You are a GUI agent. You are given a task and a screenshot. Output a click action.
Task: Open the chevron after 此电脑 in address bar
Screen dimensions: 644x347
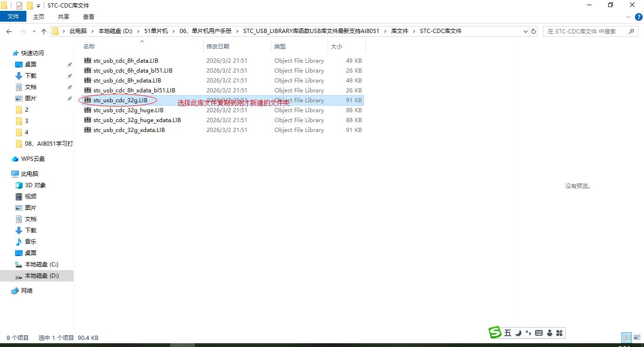[x=92, y=31]
